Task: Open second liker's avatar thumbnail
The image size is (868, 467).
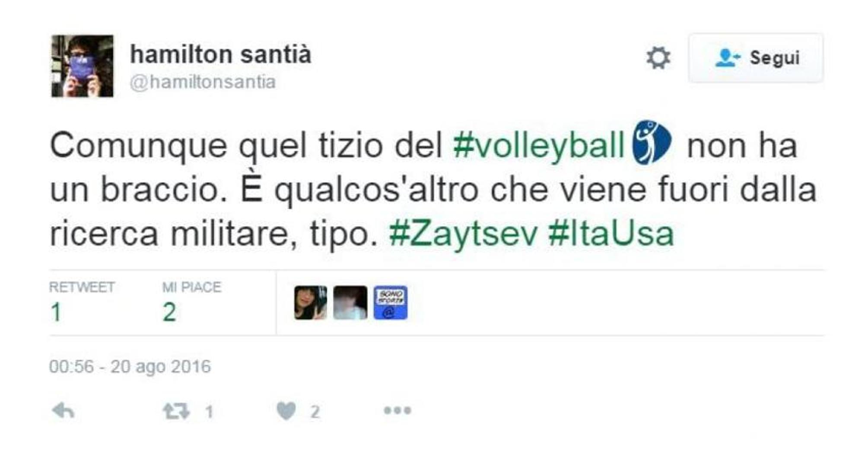Action: [x=350, y=303]
